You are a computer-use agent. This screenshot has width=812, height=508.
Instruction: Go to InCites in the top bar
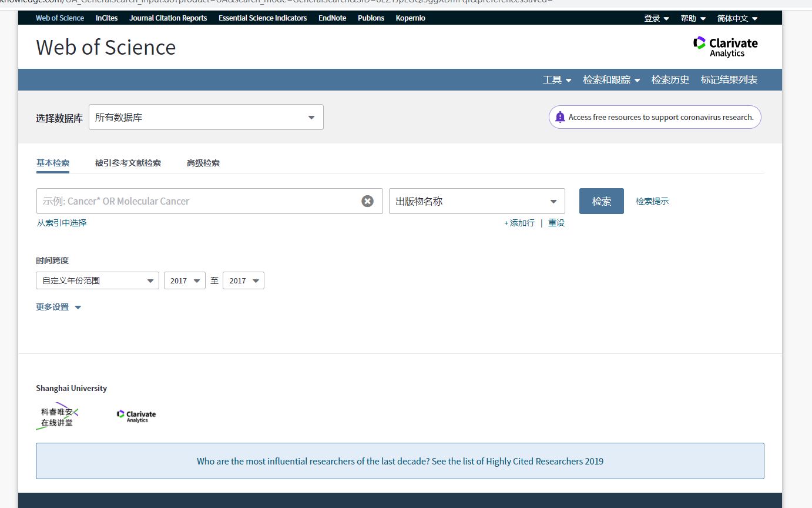(x=107, y=18)
